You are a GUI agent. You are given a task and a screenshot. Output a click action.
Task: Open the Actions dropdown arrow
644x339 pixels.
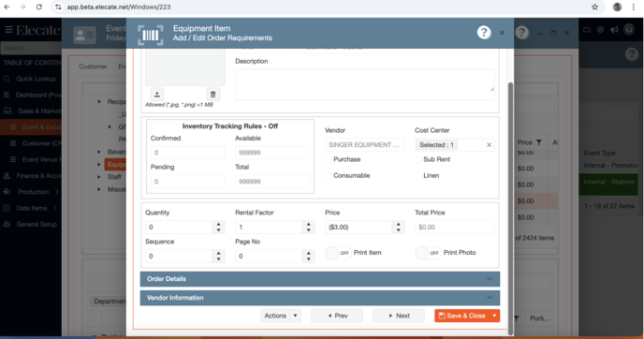[295, 316]
